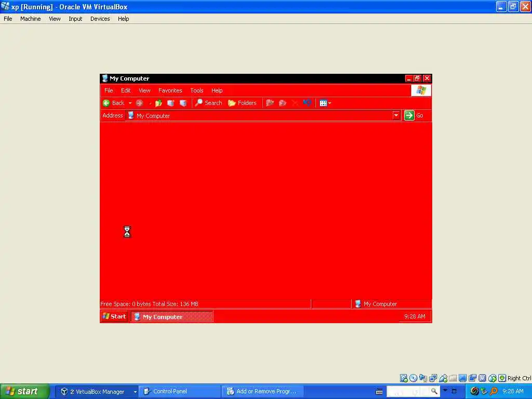The height and width of the screenshot is (399, 532).
Task: Switch to Add or Remove Programs taskbar button
Action: [x=262, y=392]
